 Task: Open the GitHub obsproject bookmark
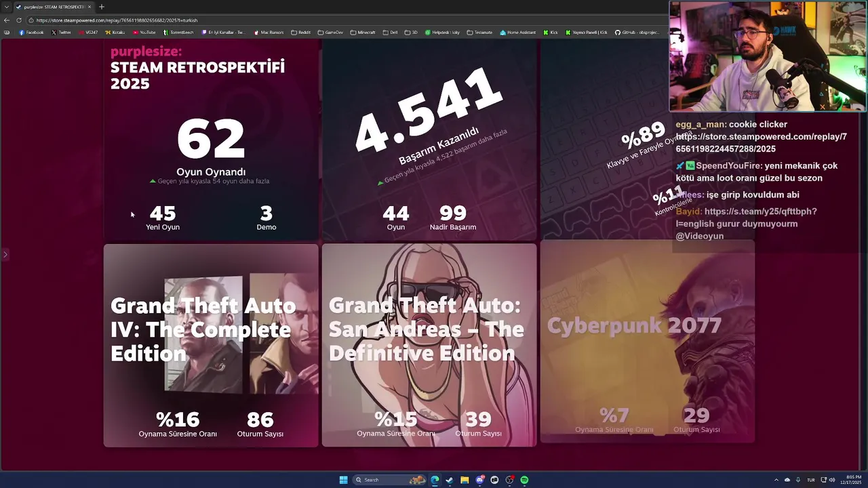(637, 33)
